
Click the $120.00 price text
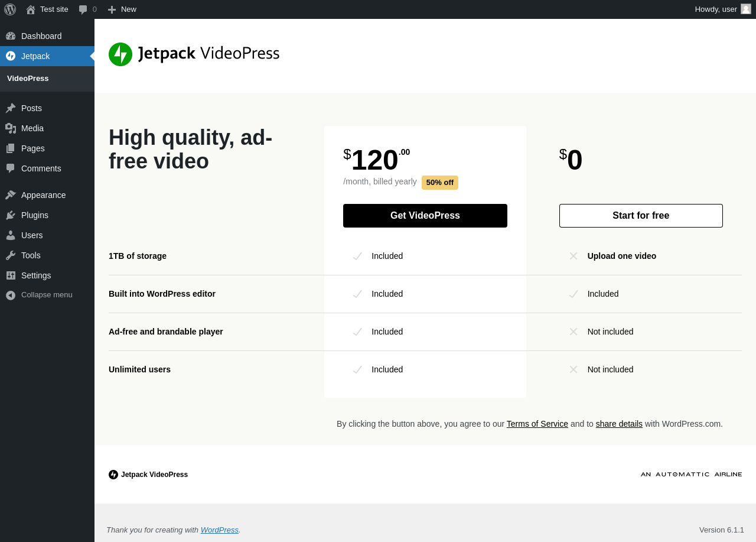tap(377, 160)
